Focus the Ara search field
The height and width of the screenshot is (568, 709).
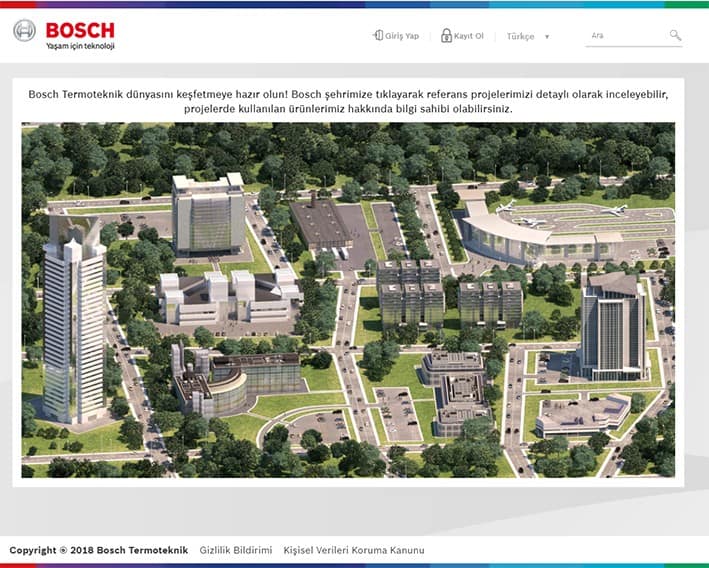(x=625, y=36)
